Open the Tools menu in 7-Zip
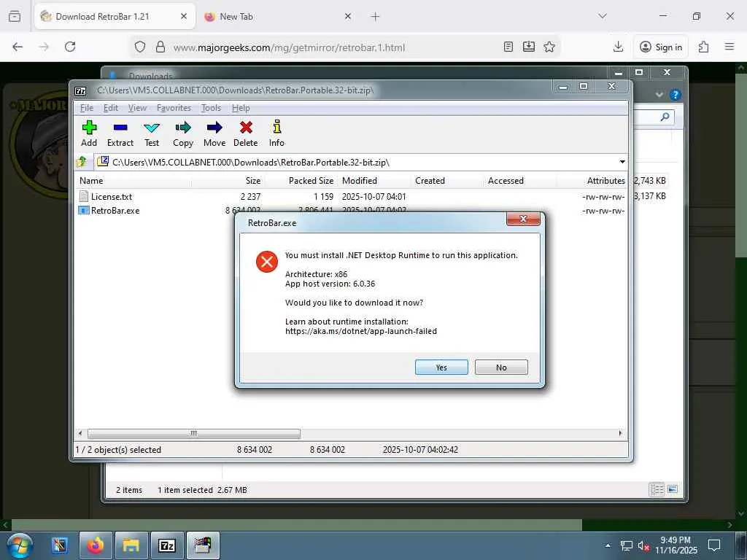This screenshot has width=747, height=560. tap(211, 108)
